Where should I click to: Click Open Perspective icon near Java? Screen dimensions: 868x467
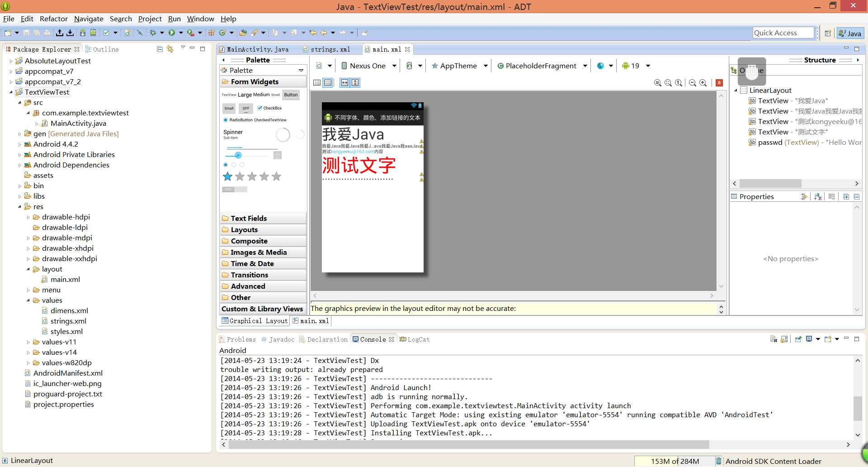pos(828,33)
